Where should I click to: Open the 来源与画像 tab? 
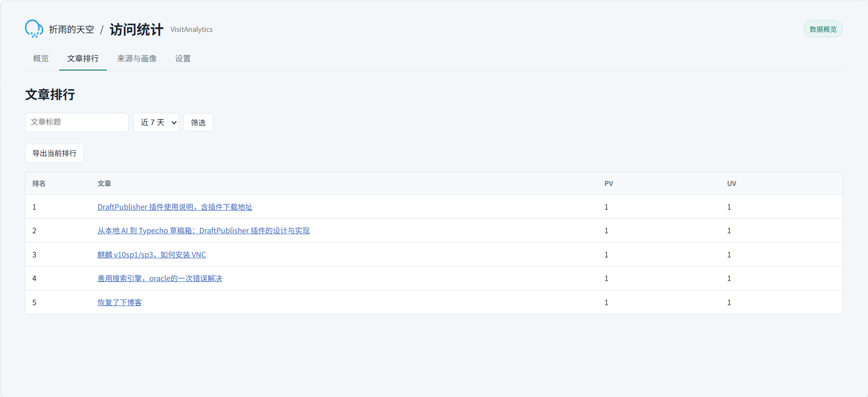pyautogui.click(x=137, y=59)
